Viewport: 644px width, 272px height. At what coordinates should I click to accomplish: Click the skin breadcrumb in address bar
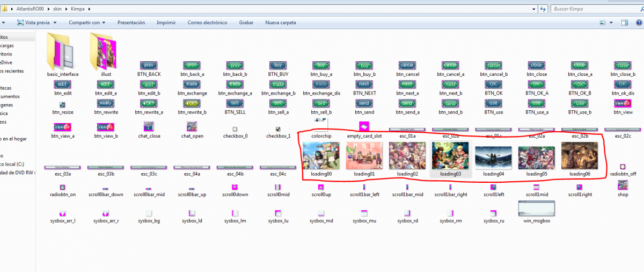coord(57,9)
